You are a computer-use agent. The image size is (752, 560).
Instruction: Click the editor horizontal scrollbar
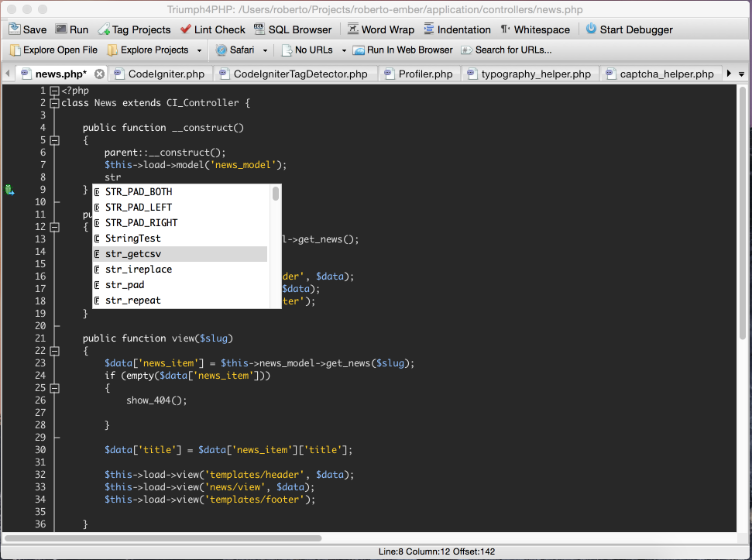[x=163, y=538]
